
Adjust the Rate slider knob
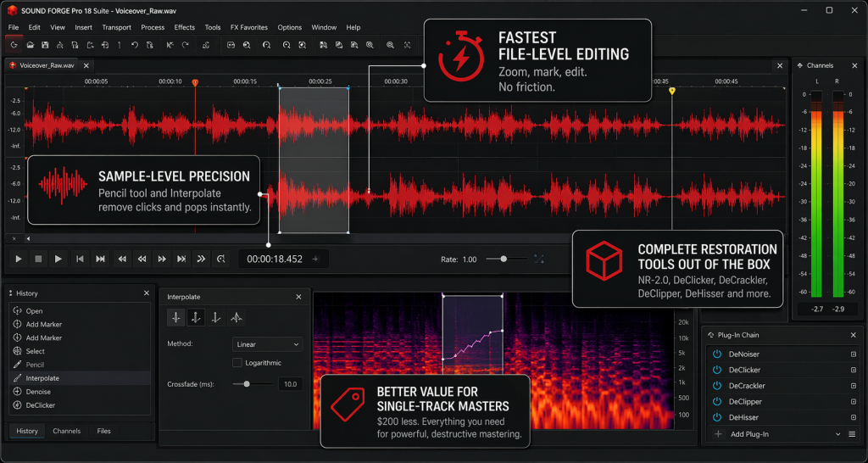504,259
